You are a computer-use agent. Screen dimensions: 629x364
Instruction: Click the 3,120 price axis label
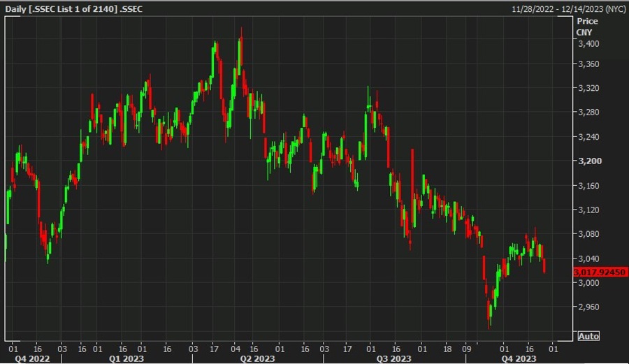[x=588, y=210]
